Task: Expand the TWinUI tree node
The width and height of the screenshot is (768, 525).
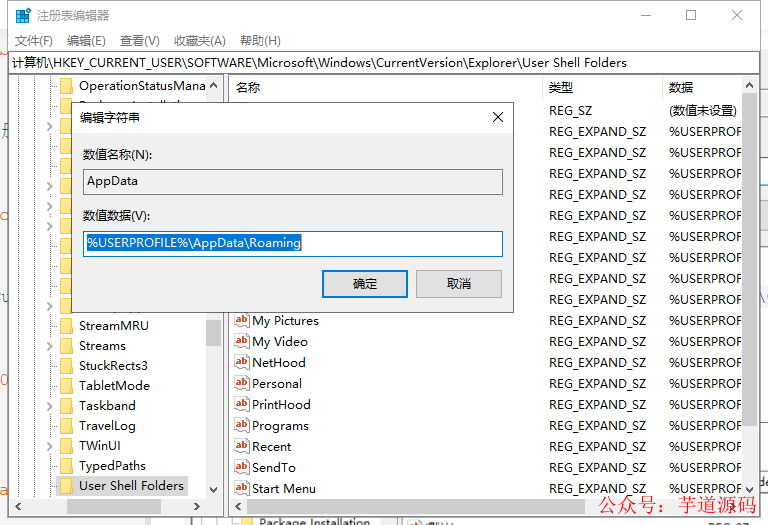Action: tap(49, 446)
